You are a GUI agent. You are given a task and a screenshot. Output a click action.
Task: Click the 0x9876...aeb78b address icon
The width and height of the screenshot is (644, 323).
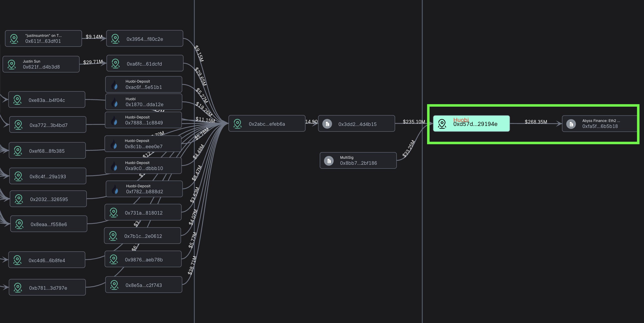[114, 259]
